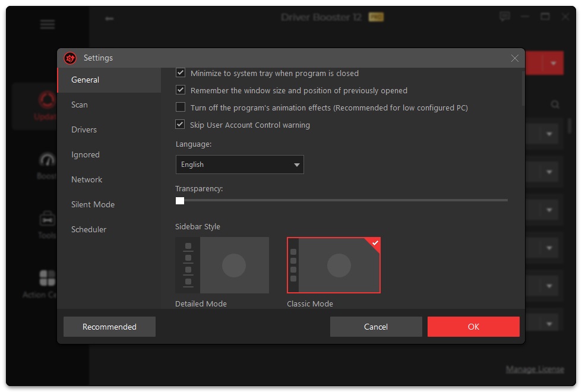The image size is (582, 392).
Task: Expand red update button dropdown arrow
Action: [553, 63]
